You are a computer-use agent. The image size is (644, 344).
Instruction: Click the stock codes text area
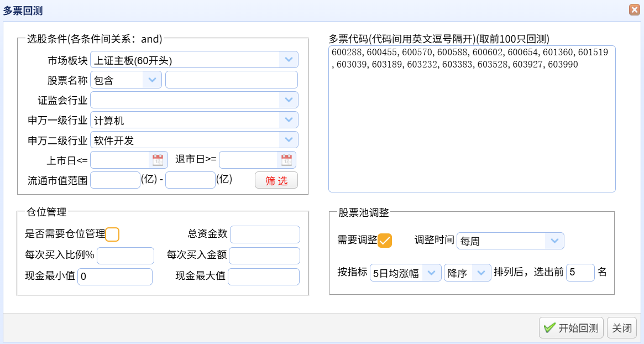tap(472, 127)
